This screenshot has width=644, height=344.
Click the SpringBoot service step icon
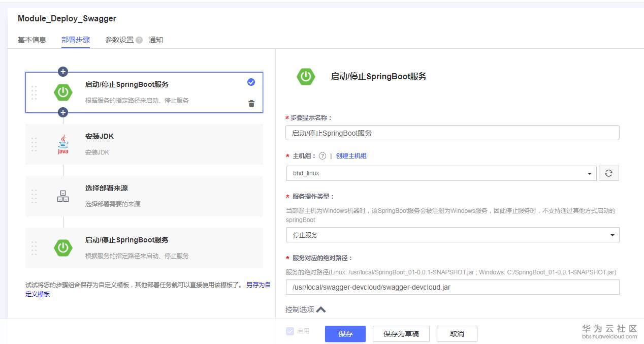62,92
